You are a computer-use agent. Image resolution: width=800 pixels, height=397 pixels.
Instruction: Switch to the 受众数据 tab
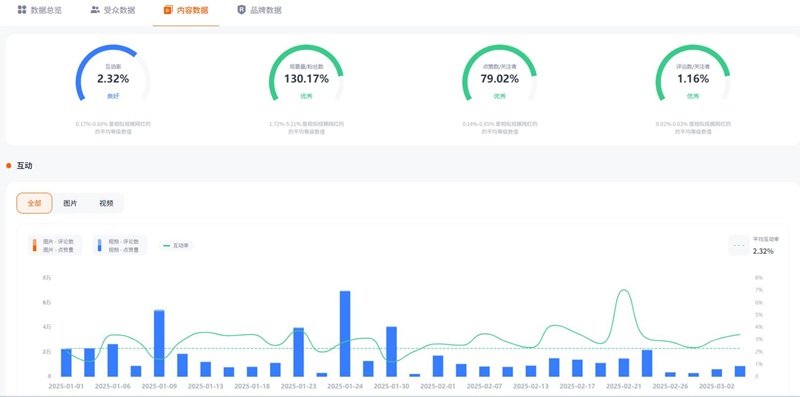[113, 10]
